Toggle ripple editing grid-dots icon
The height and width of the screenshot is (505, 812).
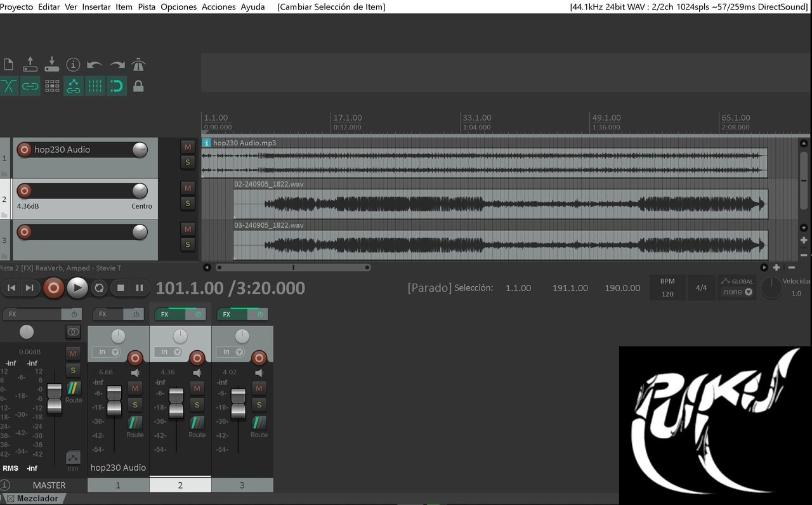tap(52, 86)
